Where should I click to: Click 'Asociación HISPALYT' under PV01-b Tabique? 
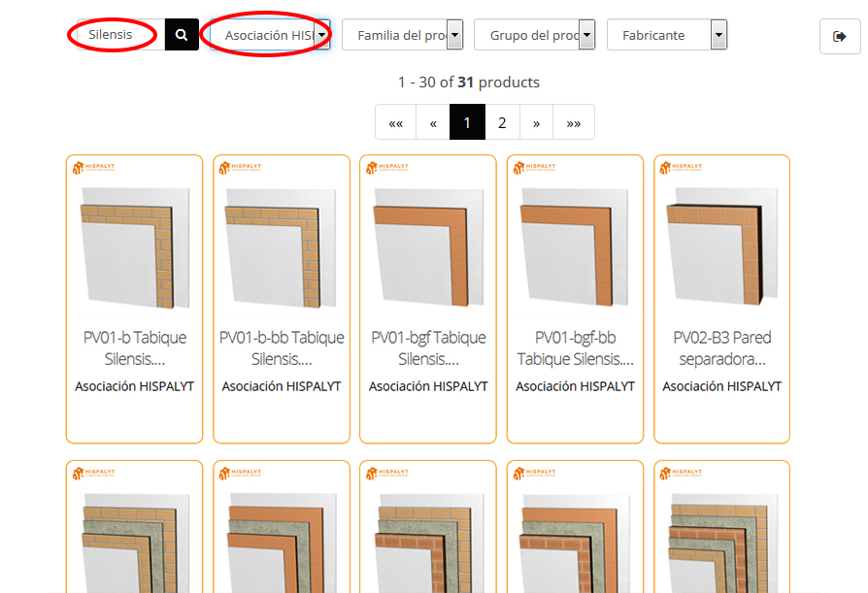[135, 386]
